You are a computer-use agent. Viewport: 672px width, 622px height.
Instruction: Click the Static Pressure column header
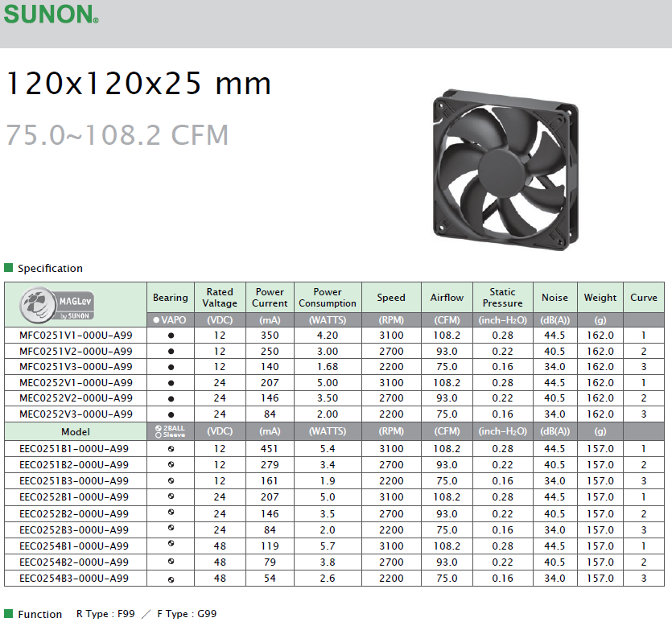tap(503, 297)
